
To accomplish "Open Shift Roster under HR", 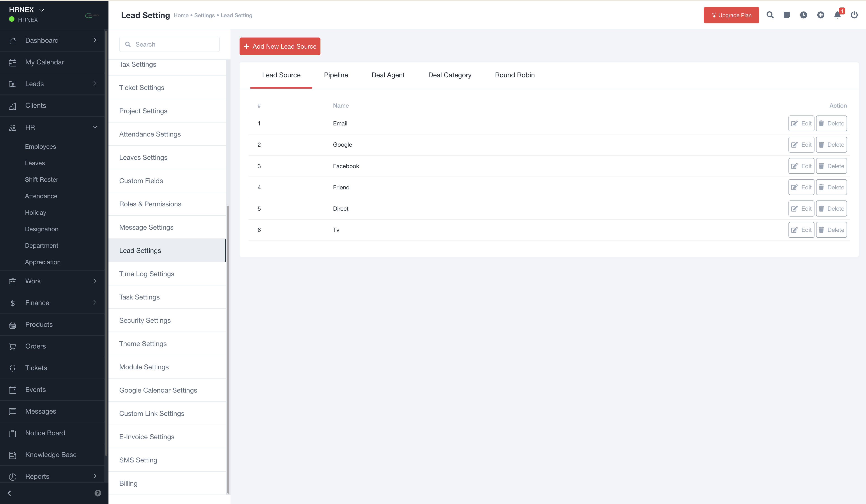I will click(41, 179).
